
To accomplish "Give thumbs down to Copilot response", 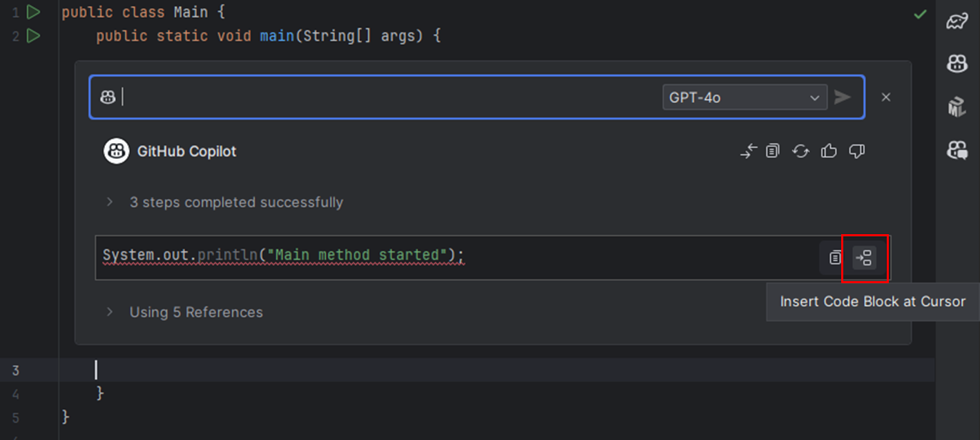I will (856, 151).
